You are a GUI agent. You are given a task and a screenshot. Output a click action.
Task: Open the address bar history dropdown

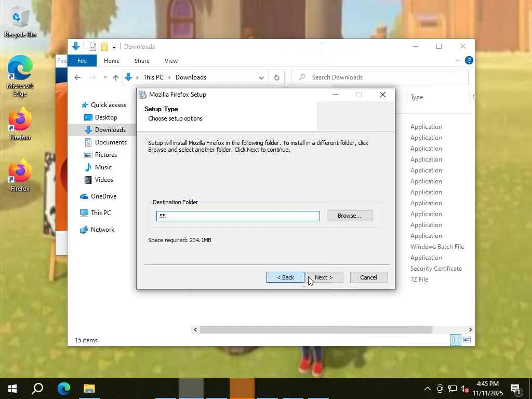tap(261, 78)
